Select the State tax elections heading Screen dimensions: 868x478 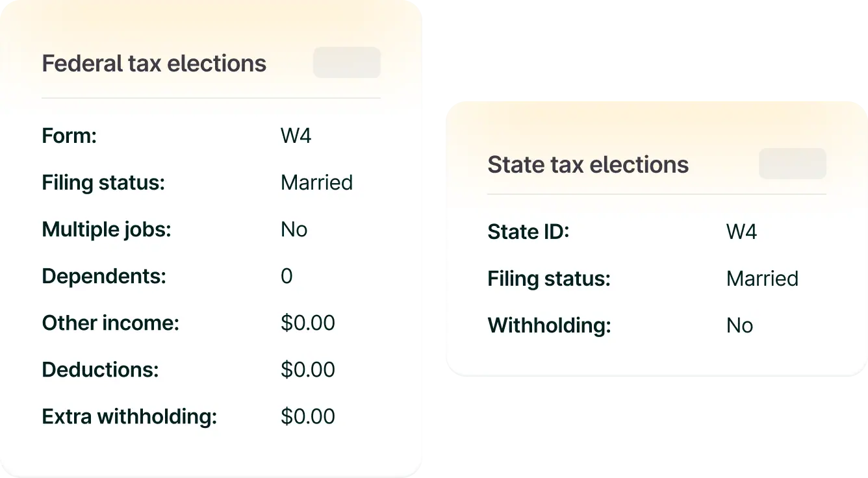[588, 165]
